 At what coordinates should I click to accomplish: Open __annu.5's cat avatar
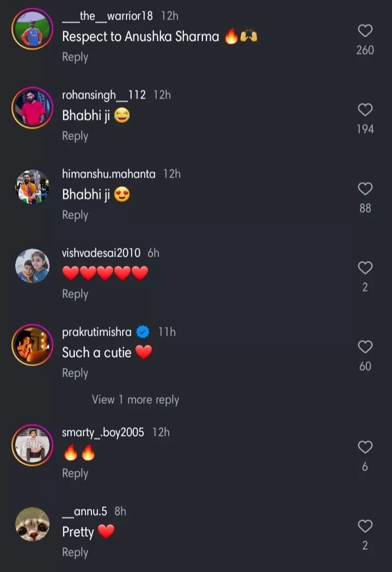pyautogui.click(x=32, y=524)
